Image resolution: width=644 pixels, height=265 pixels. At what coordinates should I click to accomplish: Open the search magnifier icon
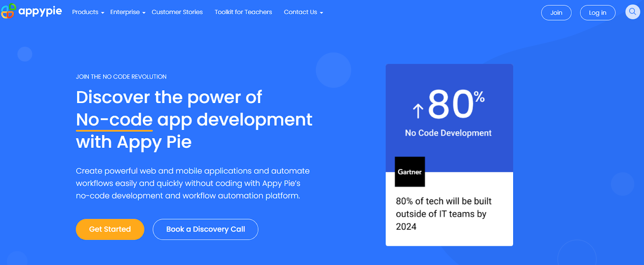[633, 12]
